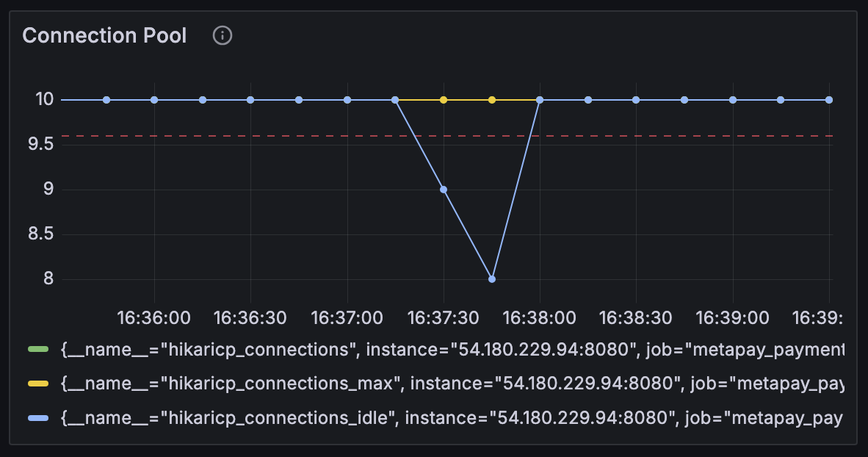Click the red dashed threshold line
868x457 pixels.
point(294,135)
